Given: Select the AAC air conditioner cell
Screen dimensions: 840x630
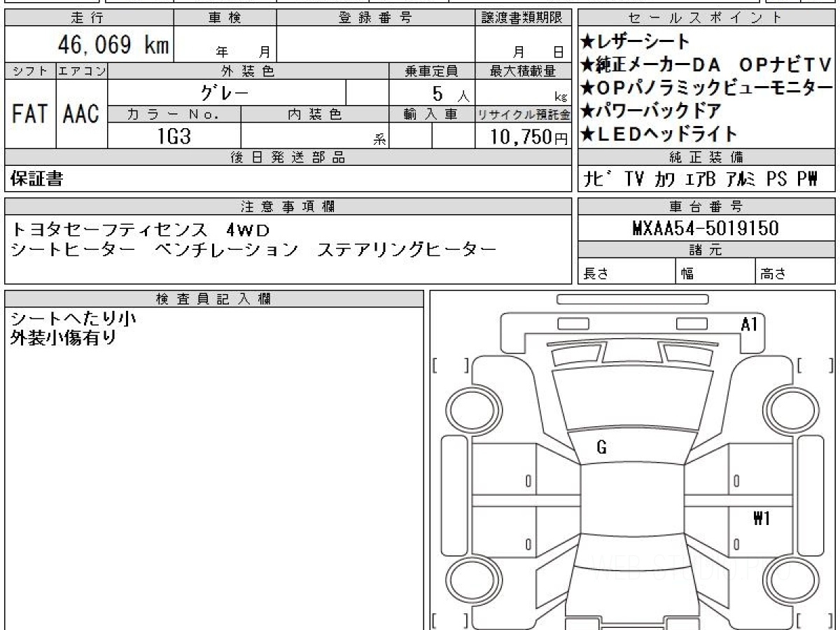Looking at the screenshot, I should point(82,114).
